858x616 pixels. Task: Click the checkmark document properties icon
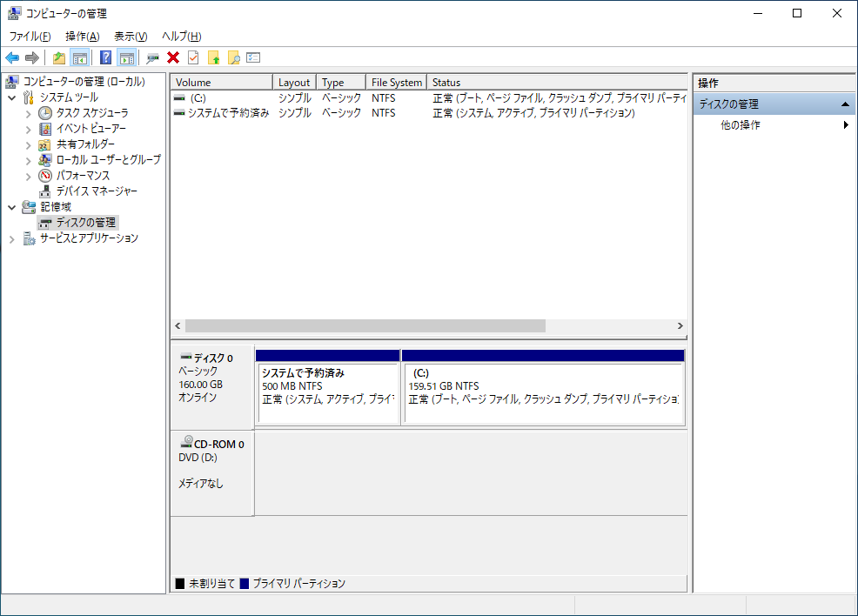click(x=193, y=57)
